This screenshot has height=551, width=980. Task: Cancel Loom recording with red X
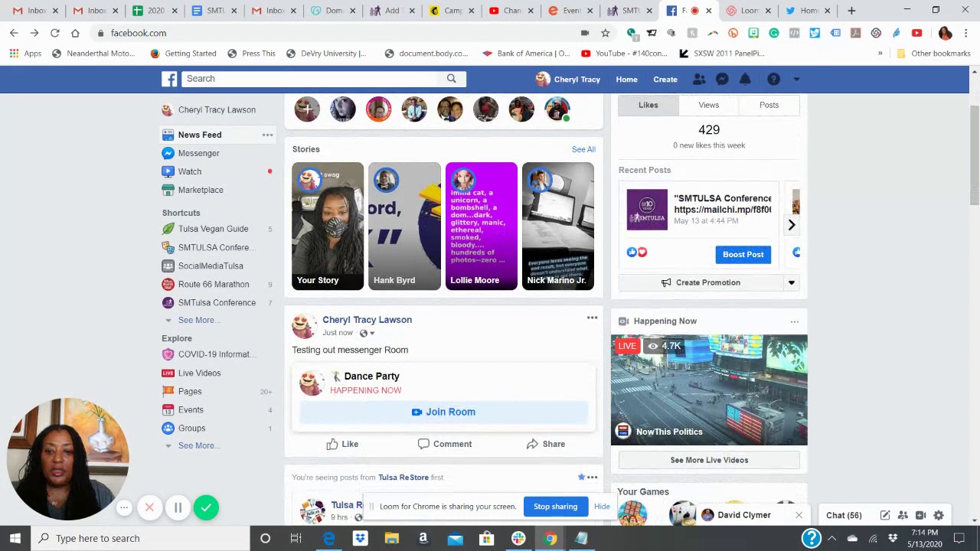click(x=149, y=507)
